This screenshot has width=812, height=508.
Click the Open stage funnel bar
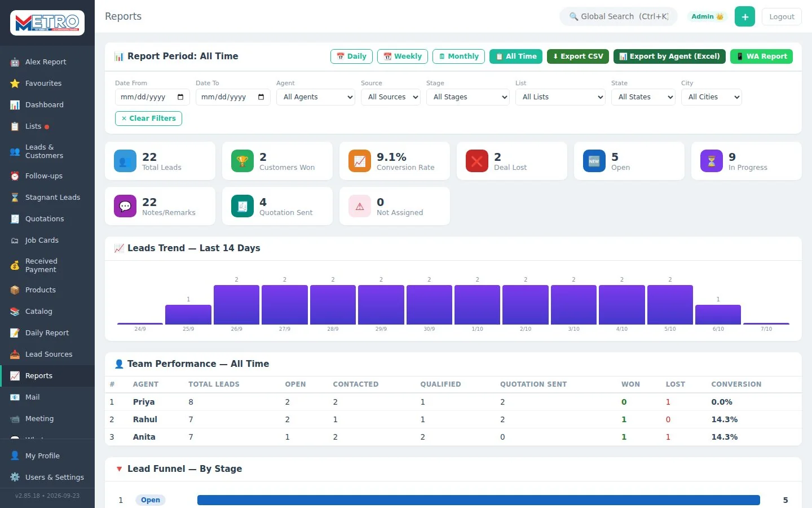coord(479,500)
